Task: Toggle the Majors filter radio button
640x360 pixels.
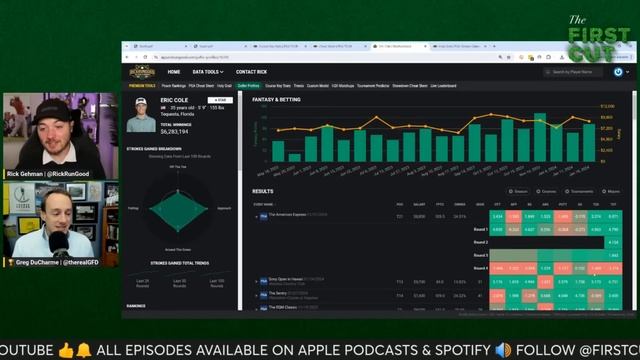Action: pyautogui.click(x=604, y=191)
